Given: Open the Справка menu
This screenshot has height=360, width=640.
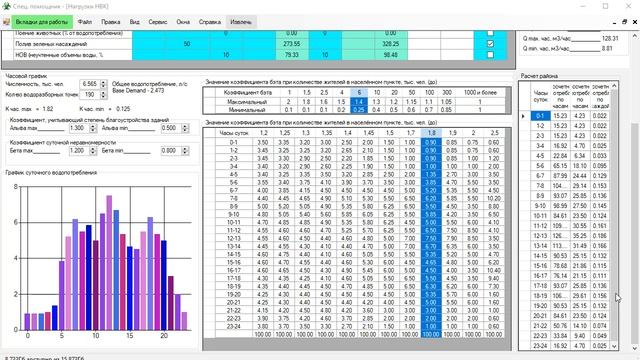Looking at the screenshot, I should coord(210,22).
